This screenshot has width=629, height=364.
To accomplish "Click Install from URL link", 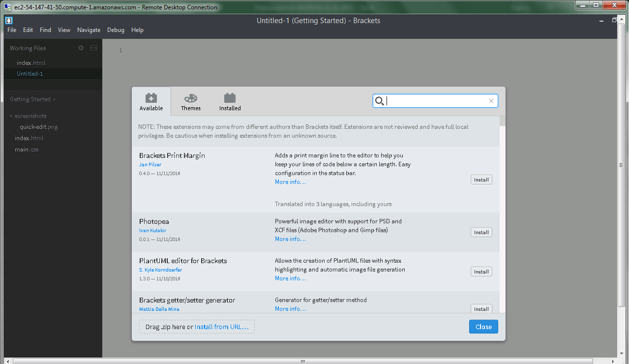I will pos(221,327).
